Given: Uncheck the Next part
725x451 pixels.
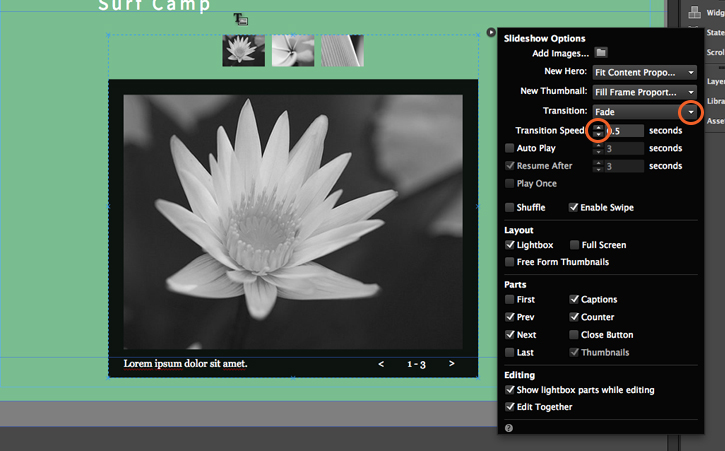Looking at the screenshot, I should (x=510, y=334).
